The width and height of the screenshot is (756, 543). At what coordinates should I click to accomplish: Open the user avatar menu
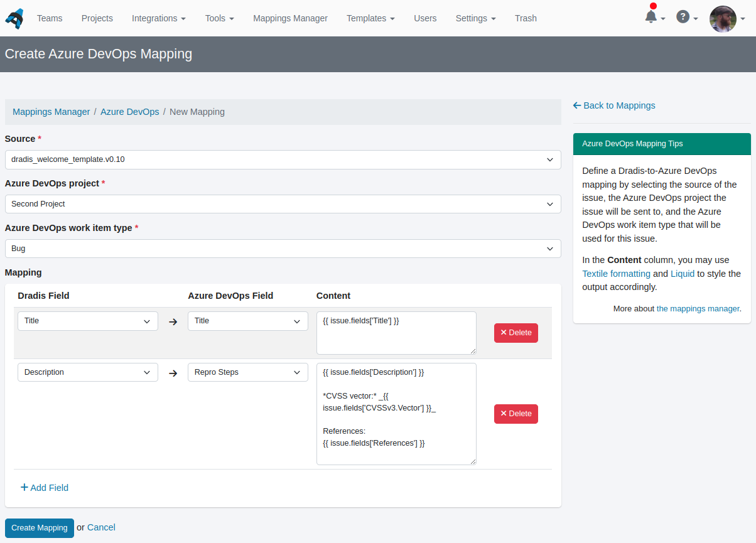(727, 19)
